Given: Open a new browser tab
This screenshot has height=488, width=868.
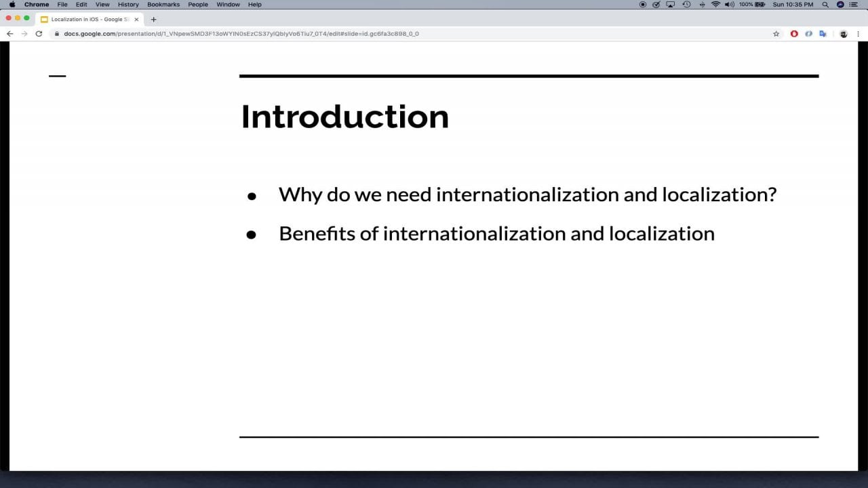Looking at the screenshot, I should (153, 20).
